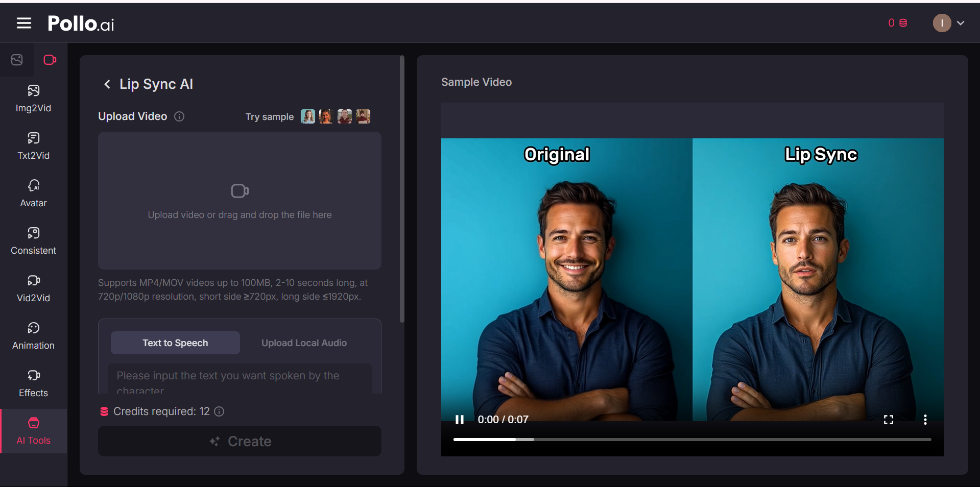Switch to the Upload Local Audio tab
Image resolution: width=980 pixels, height=487 pixels.
click(304, 343)
